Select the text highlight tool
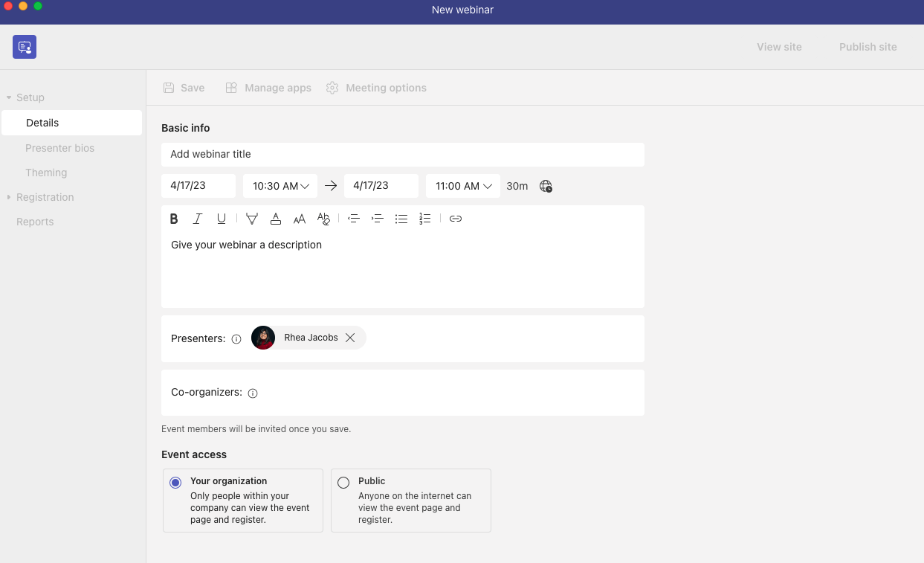This screenshot has height=563, width=924. (x=252, y=218)
